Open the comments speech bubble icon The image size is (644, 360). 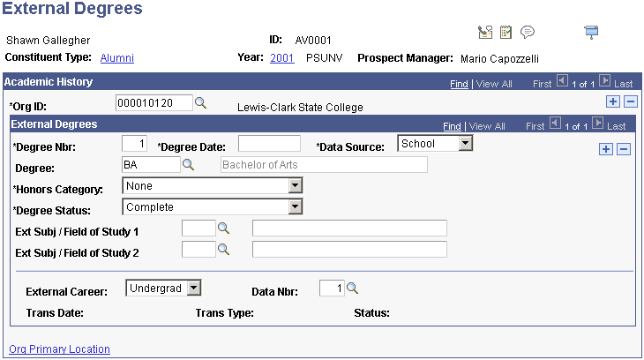tap(528, 32)
